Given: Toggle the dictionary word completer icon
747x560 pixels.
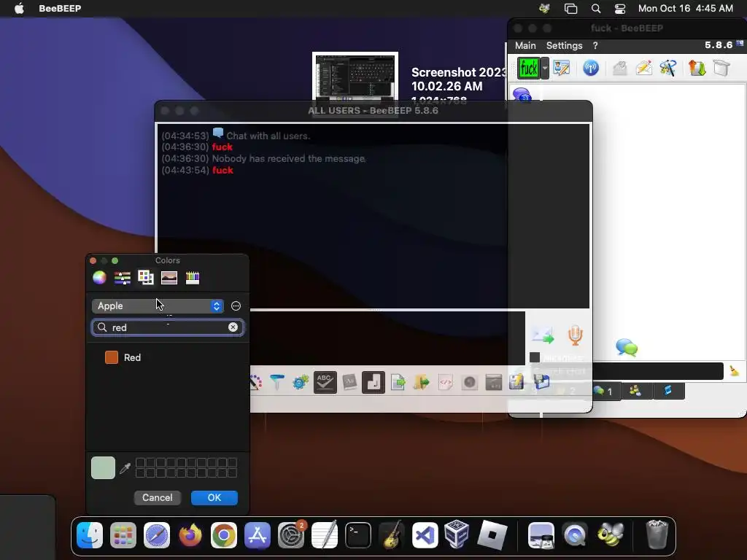Looking at the screenshot, I should tap(349, 382).
